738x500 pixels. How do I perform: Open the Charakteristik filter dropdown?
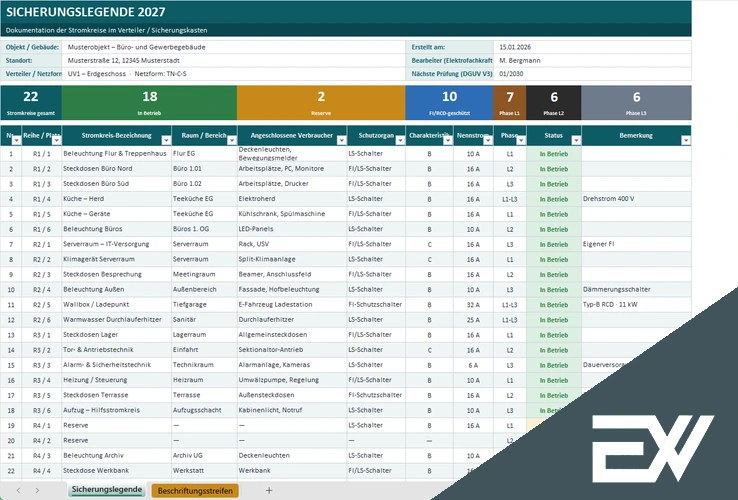[x=448, y=140]
